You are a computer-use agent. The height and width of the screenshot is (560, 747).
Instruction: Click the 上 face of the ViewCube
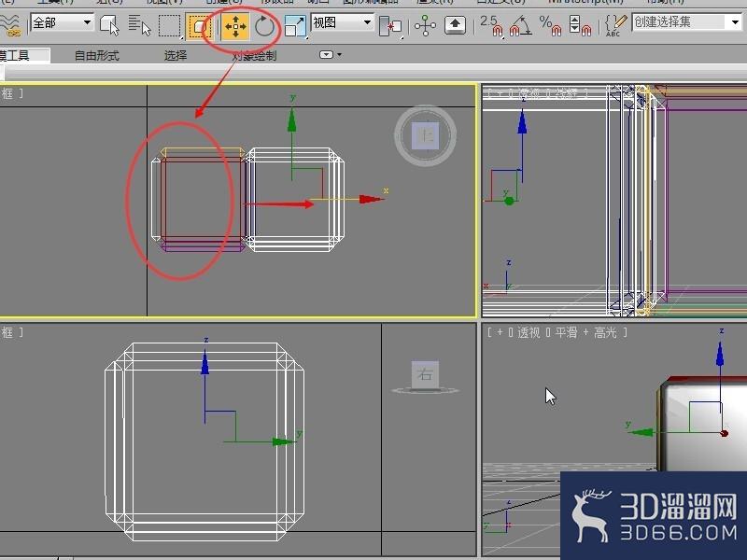point(425,135)
